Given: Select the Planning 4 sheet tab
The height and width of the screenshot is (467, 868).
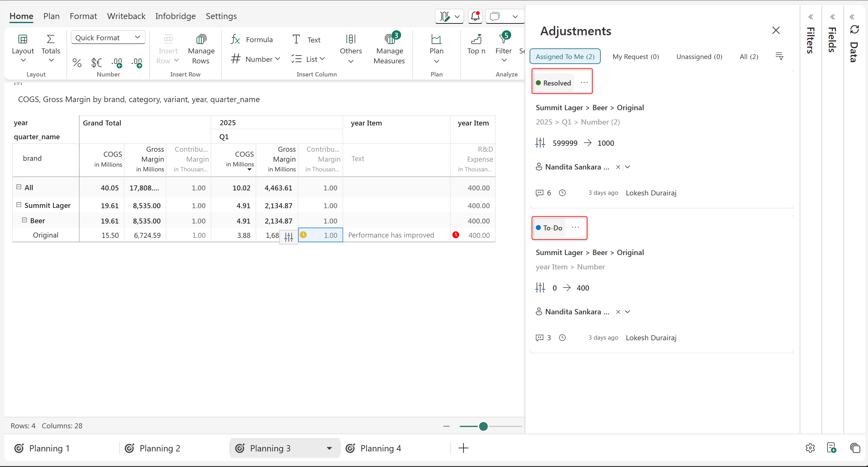Looking at the screenshot, I should point(380,448).
